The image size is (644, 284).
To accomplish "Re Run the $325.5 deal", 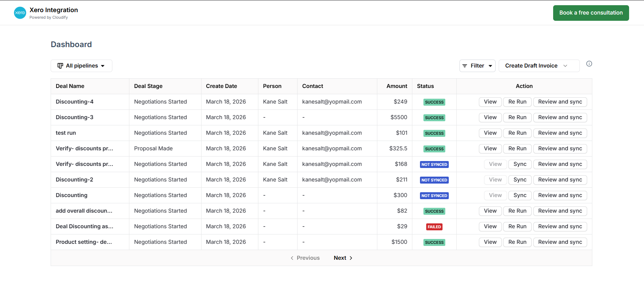I will coord(517,149).
